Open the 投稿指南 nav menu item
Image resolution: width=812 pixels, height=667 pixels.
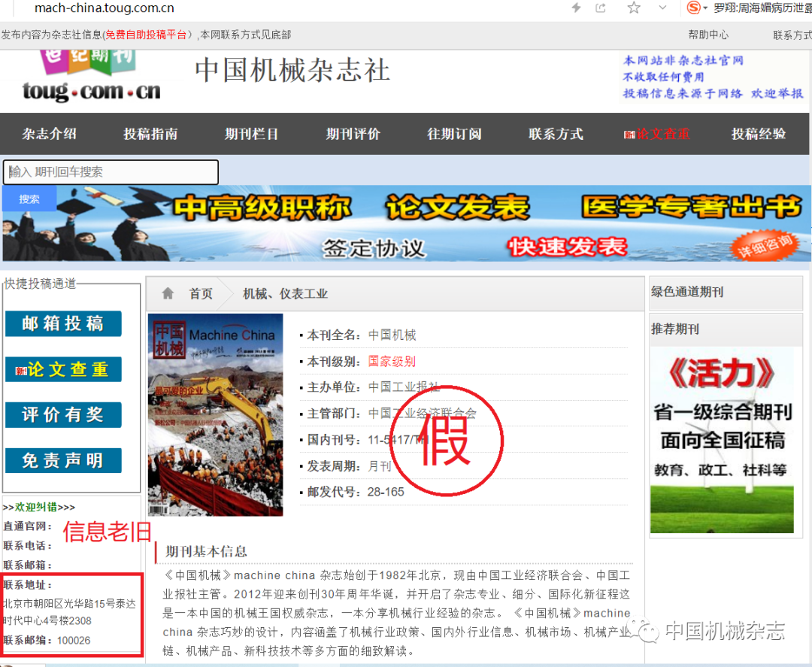coord(150,134)
